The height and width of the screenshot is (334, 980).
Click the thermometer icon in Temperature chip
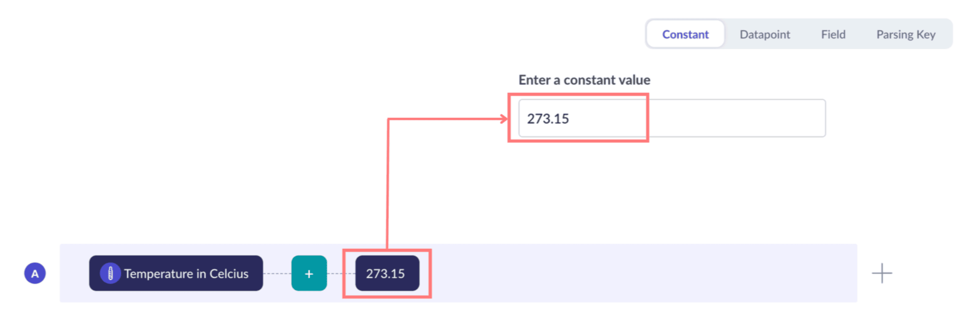pyautogui.click(x=110, y=273)
